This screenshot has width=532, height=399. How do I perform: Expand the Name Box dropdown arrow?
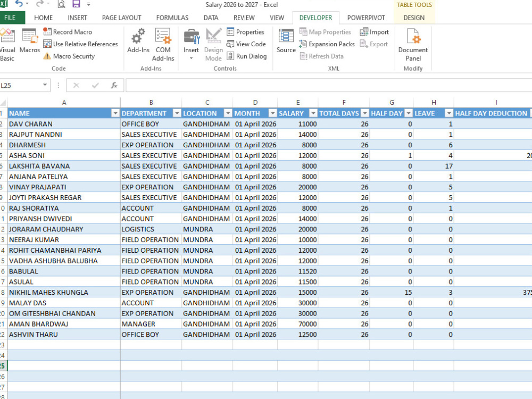45,85
